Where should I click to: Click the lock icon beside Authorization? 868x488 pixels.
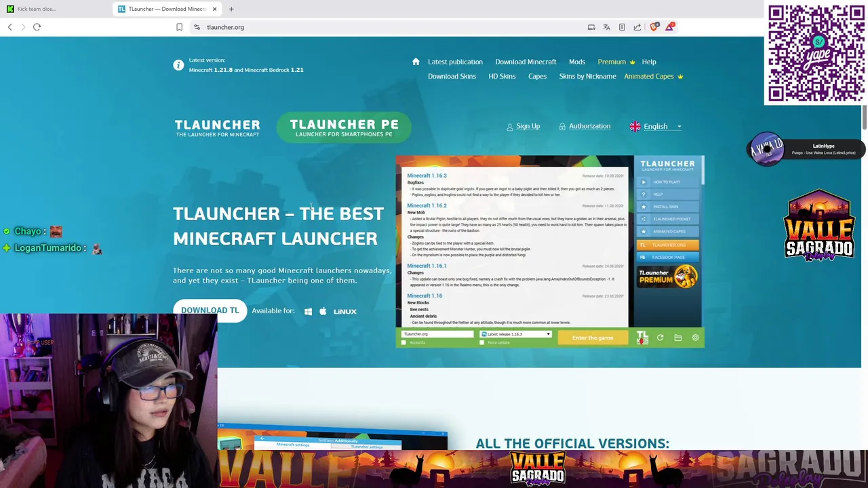pos(562,127)
